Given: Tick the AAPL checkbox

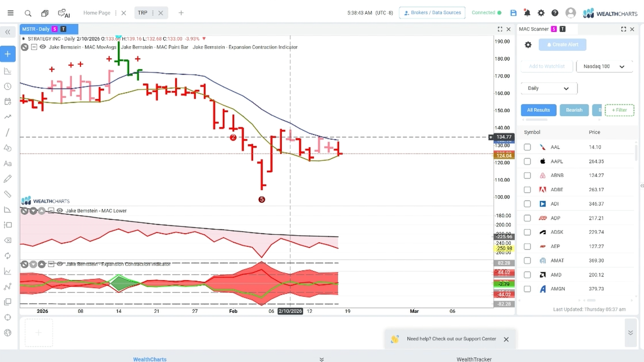Looking at the screenshot, I should point(527,162).
